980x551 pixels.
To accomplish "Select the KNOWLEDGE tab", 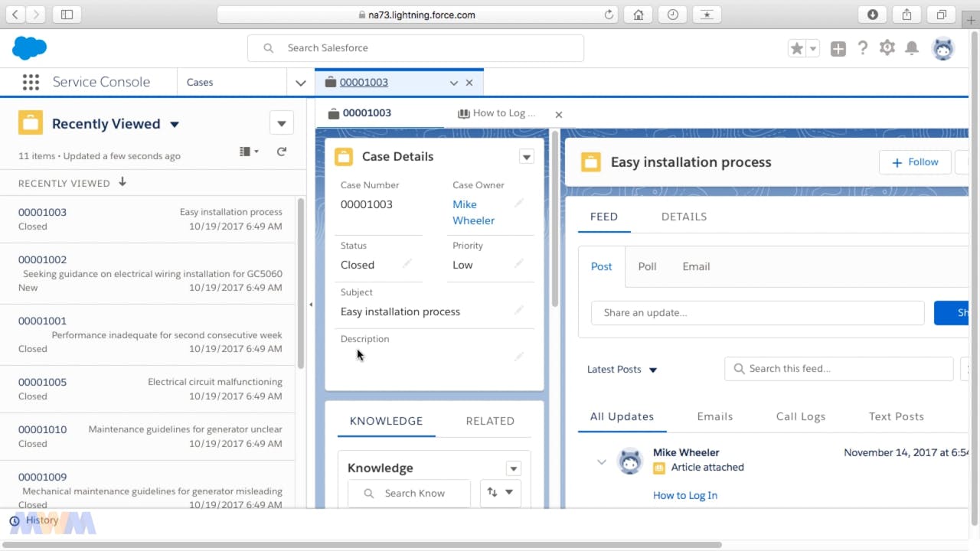I will 386,421.
